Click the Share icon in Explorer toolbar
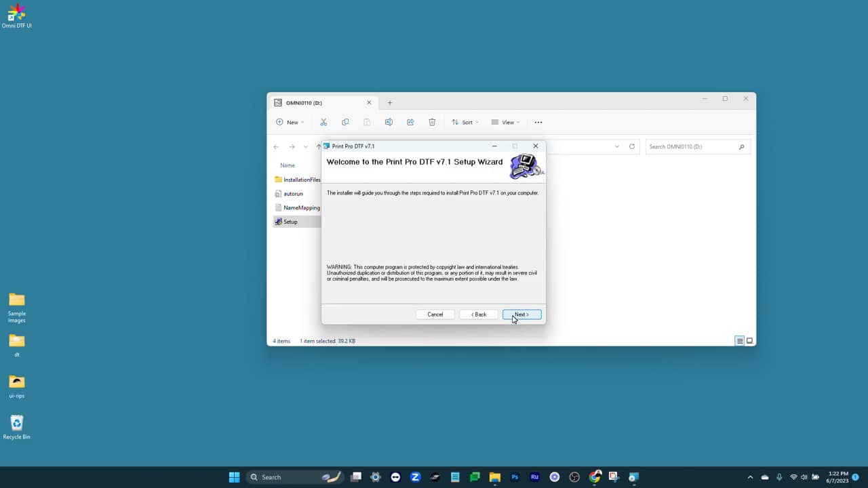The height and width of the screenshot is (488, 868). pos(410,122)
